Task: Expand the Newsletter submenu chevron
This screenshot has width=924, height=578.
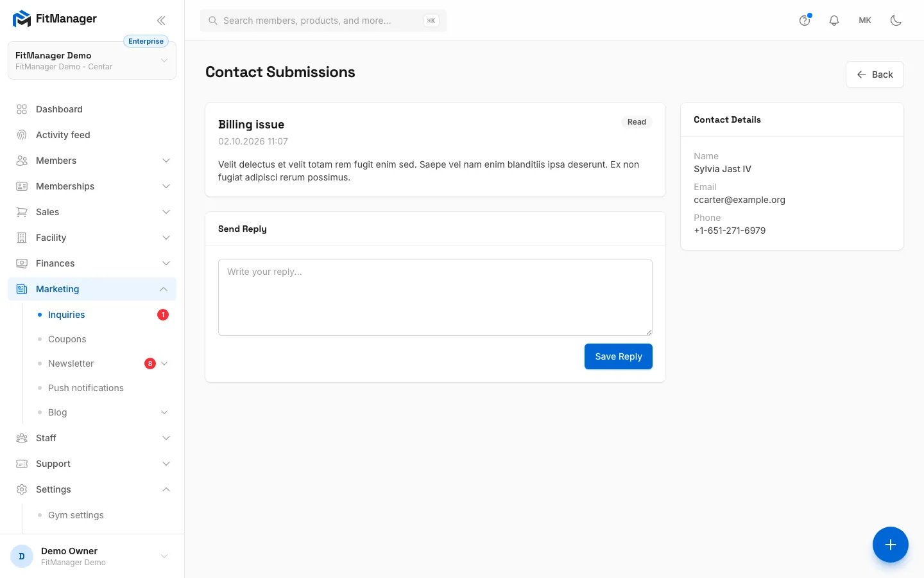Action: coord(164,363)
